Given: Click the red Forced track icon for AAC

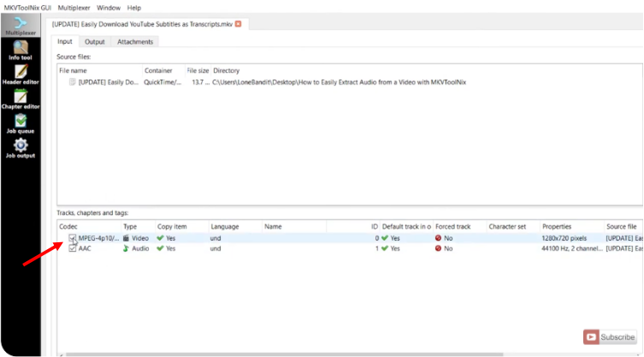Looking at the screenshot, I should (x=438, y=248).
